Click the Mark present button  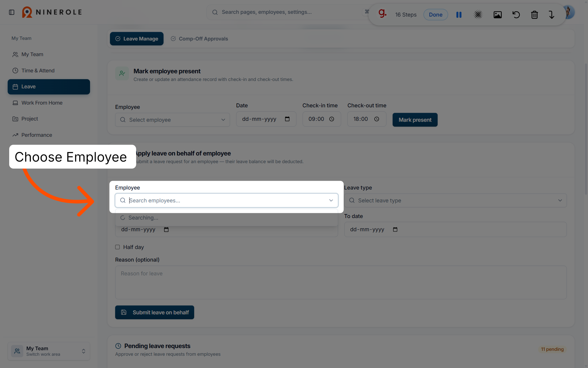point(415,120)
